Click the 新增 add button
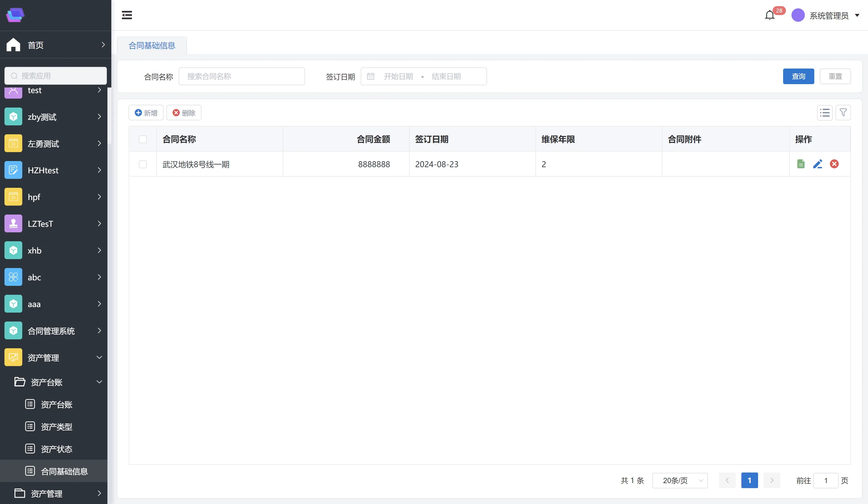Screen dimensions: 868x504 pyautogui.click(x=146, y=113)
